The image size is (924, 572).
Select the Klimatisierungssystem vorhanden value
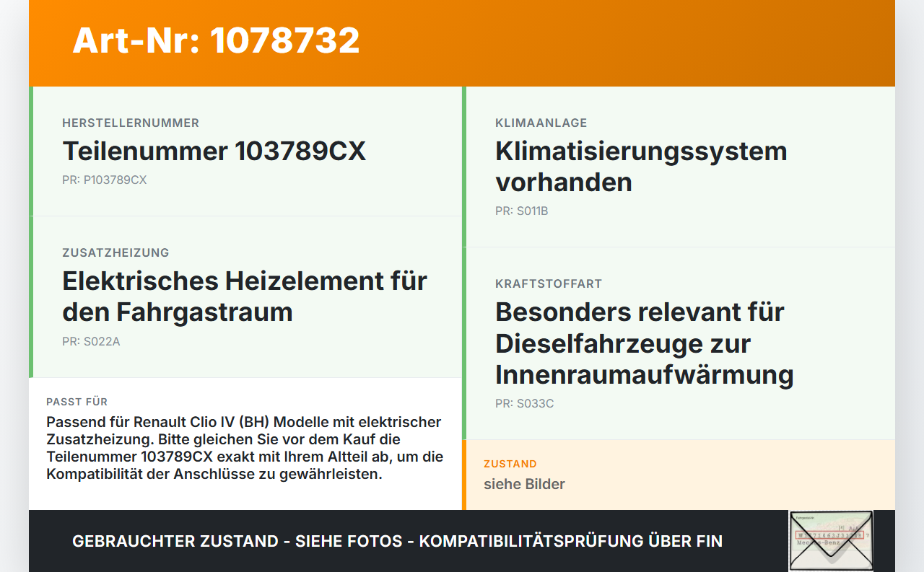641,167
